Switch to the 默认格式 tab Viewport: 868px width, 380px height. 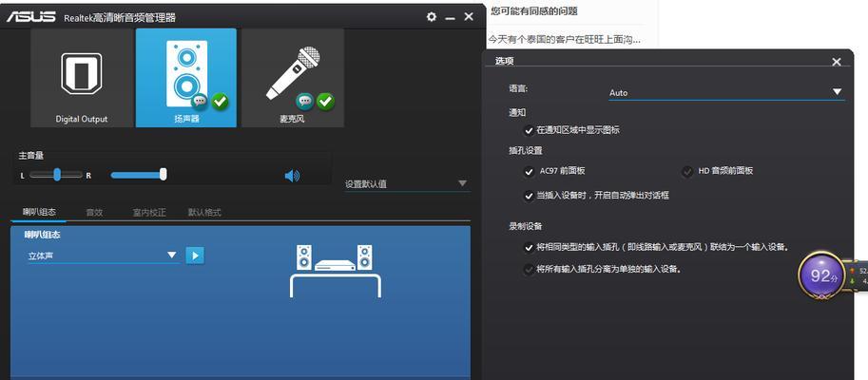tap(204, 213)
